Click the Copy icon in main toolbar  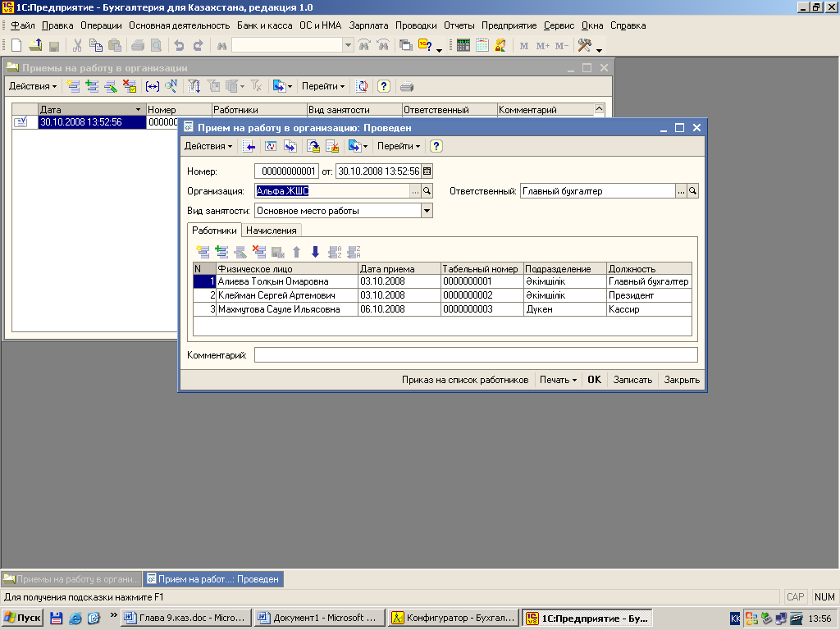pyautogui.click(x=96, y=46)
